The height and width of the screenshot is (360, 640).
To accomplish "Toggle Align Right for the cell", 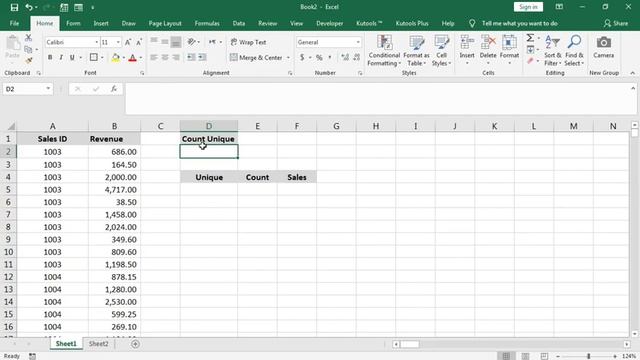I will 176,58.
